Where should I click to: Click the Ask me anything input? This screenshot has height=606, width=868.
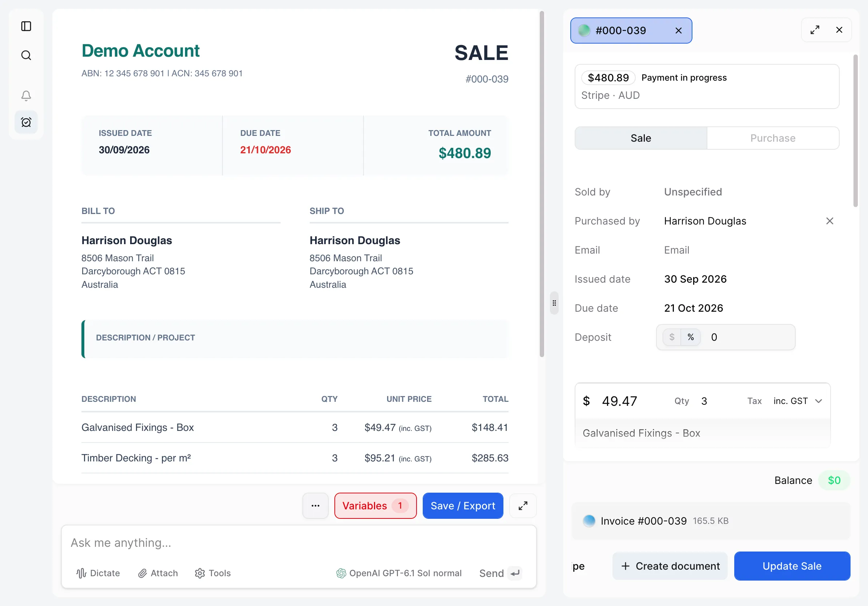tap(299, 542)
